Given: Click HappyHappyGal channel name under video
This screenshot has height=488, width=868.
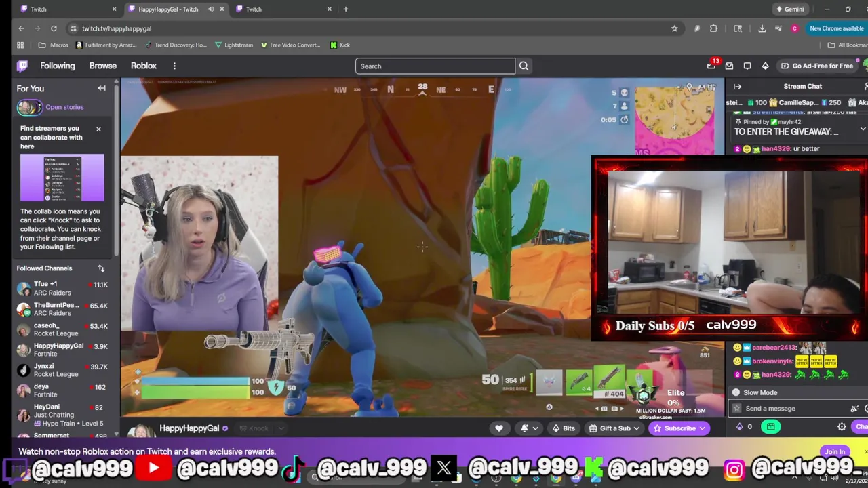Looking at the screenshot, I should click(x=189, y=428).
